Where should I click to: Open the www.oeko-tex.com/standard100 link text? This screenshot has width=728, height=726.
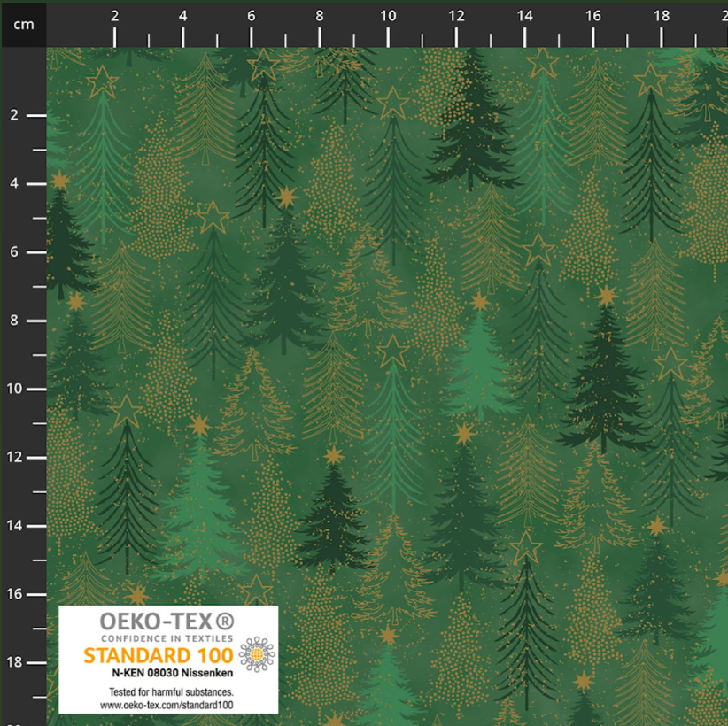pyautogui.click(x=167, y=705)
